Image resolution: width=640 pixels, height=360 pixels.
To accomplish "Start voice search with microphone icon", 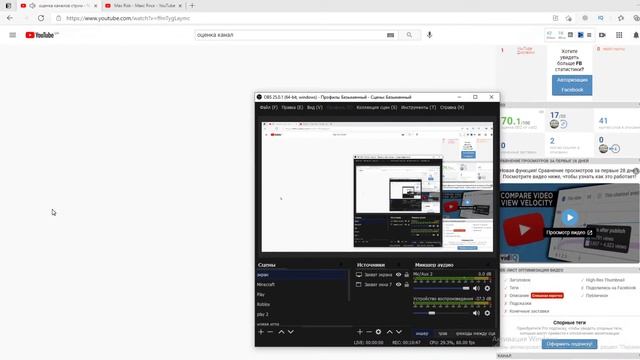I will tap(429, 35).
